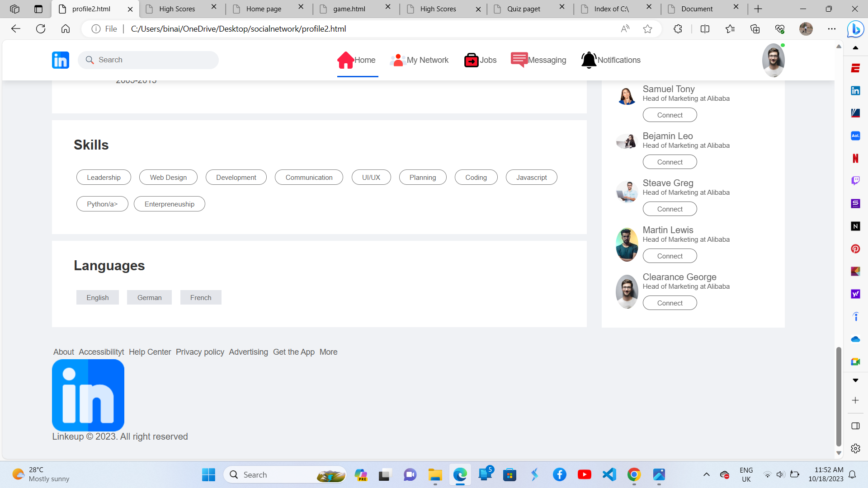
Task: Click the Read aloud icon in address bar
Action: click(x=625, y=29)
